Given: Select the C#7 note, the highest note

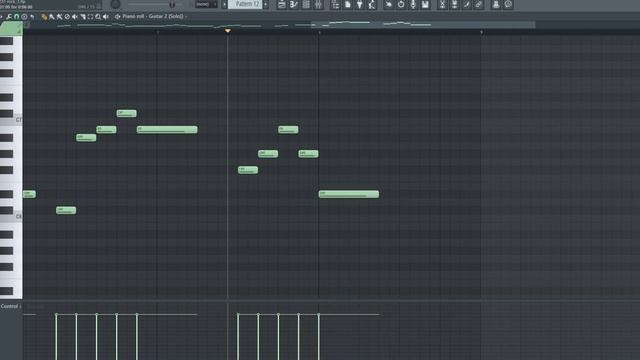Looking at the screenshot, I should pos(127,113).
